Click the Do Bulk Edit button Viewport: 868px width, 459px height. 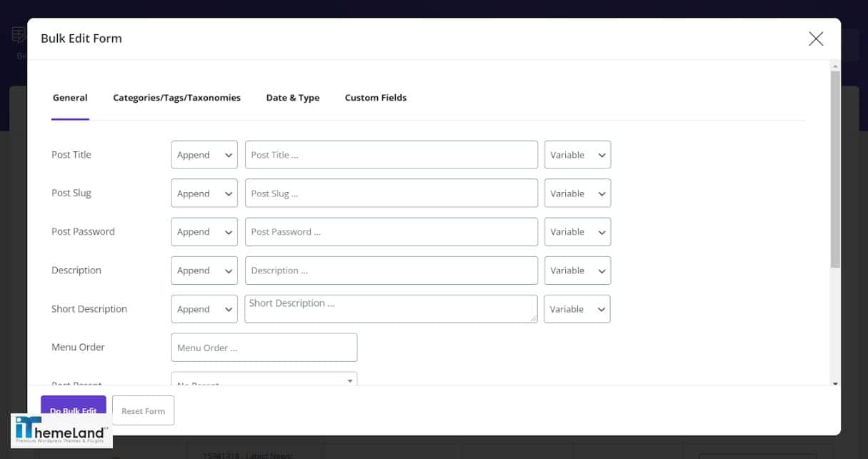(73, 410)
